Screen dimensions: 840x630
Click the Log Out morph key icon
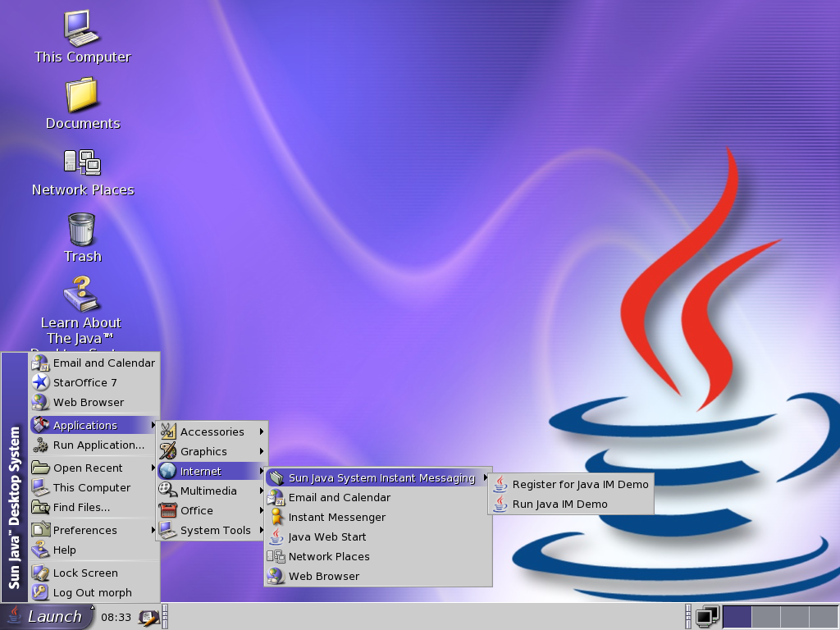(x=40, y=592)
